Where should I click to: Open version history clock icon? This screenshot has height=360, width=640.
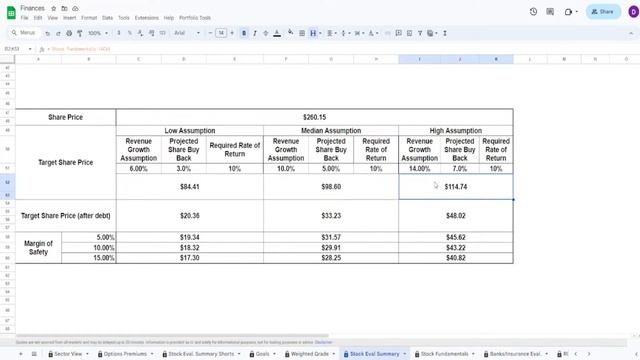coord(533,12)
